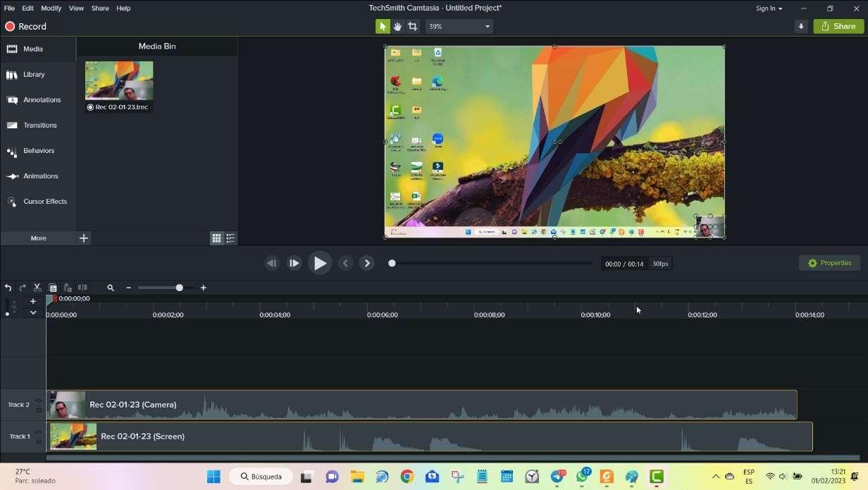Open the File menu

(x=9, y=8)
